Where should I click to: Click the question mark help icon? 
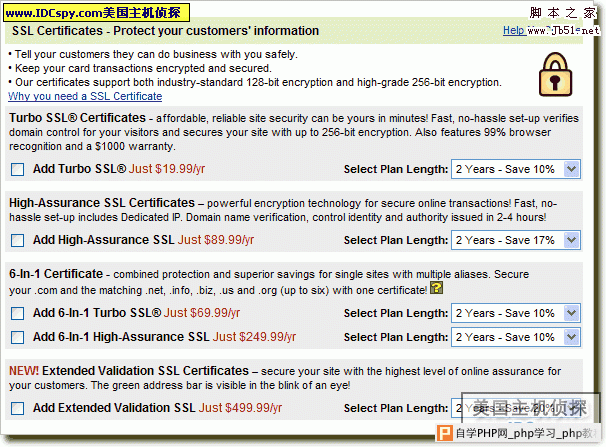[x=435, y=289]
